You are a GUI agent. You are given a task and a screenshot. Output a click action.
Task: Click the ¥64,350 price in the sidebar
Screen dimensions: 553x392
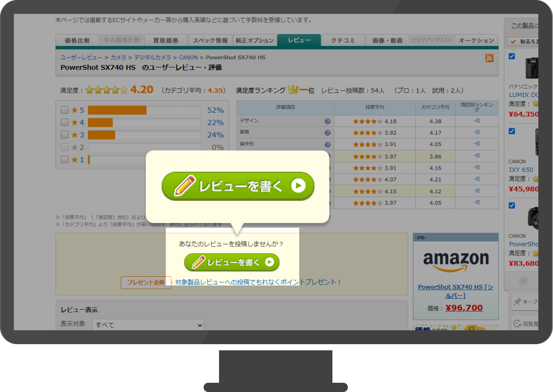coord(524,114)
